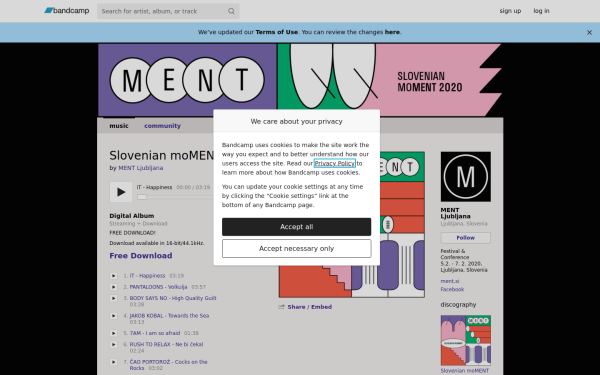Screen dimensions: 600x375
Task: Dismiss the Terms of Use banner
Action: coord(589,33)
